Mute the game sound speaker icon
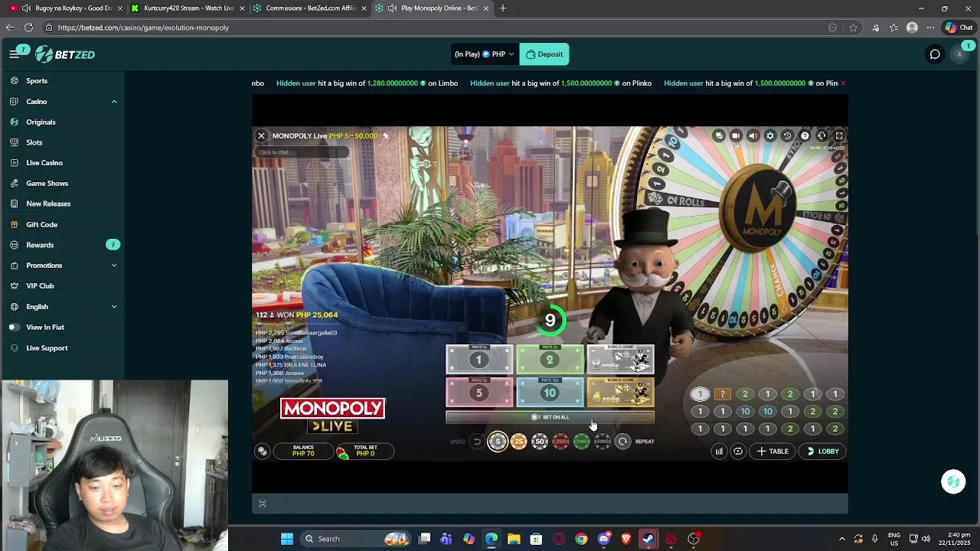This screenshot has width=980, height=551. [753, 135]
